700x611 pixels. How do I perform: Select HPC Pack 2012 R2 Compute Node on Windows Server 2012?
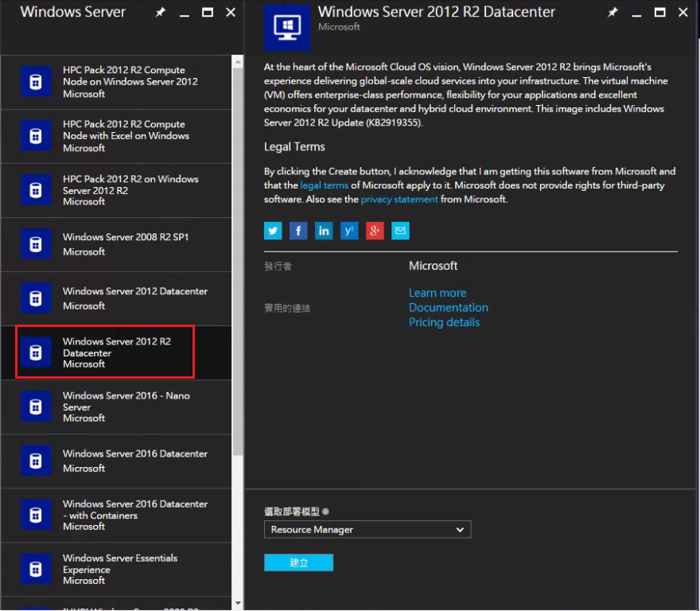(116, 82)
